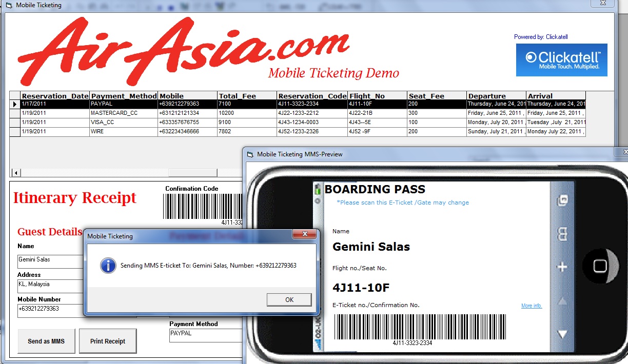Click mobile number +631212121334 in the grid
628x364 pixels.
(x=188, y=113)
